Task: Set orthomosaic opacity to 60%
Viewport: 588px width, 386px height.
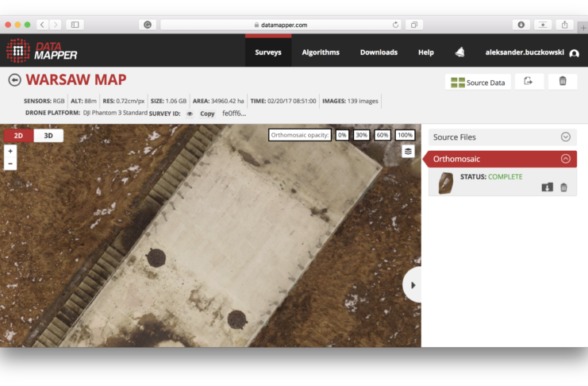Action: [382, 135]
